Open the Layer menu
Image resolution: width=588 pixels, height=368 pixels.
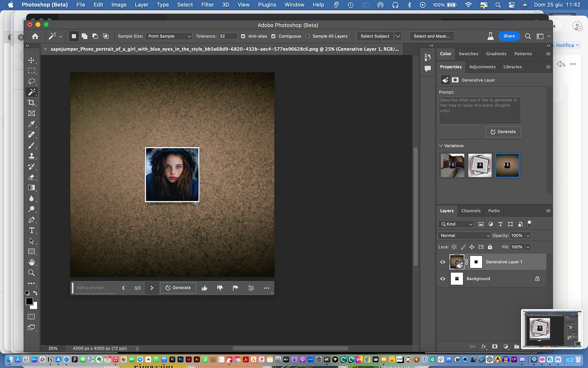(141, 5)
